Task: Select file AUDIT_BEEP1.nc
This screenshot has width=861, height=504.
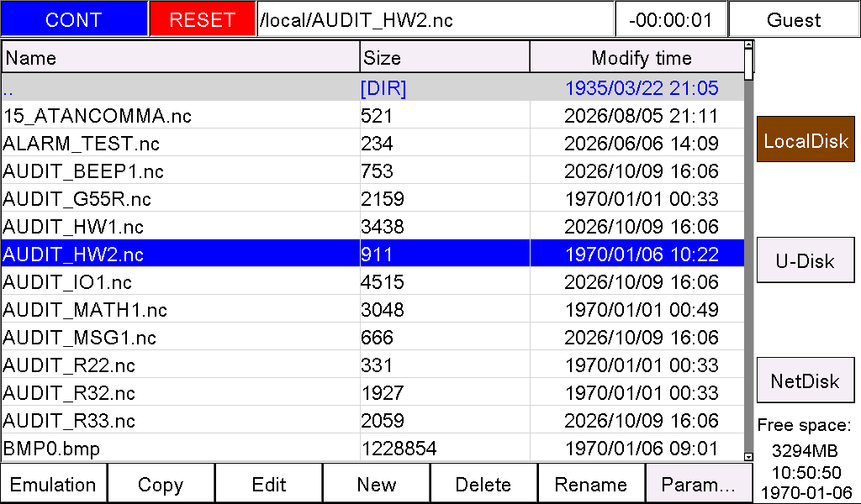Action: [372, 171]
